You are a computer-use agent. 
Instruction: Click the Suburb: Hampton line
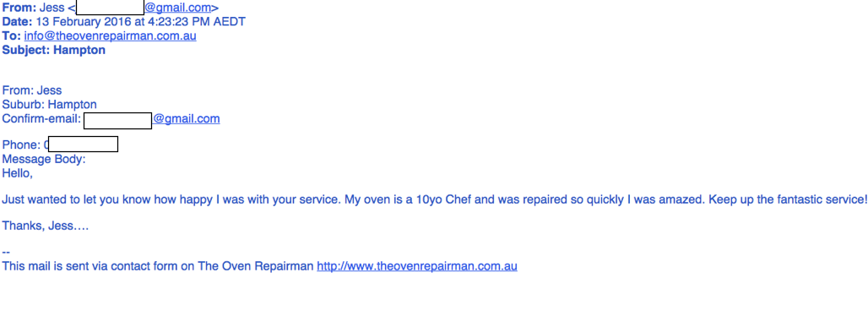49,104
